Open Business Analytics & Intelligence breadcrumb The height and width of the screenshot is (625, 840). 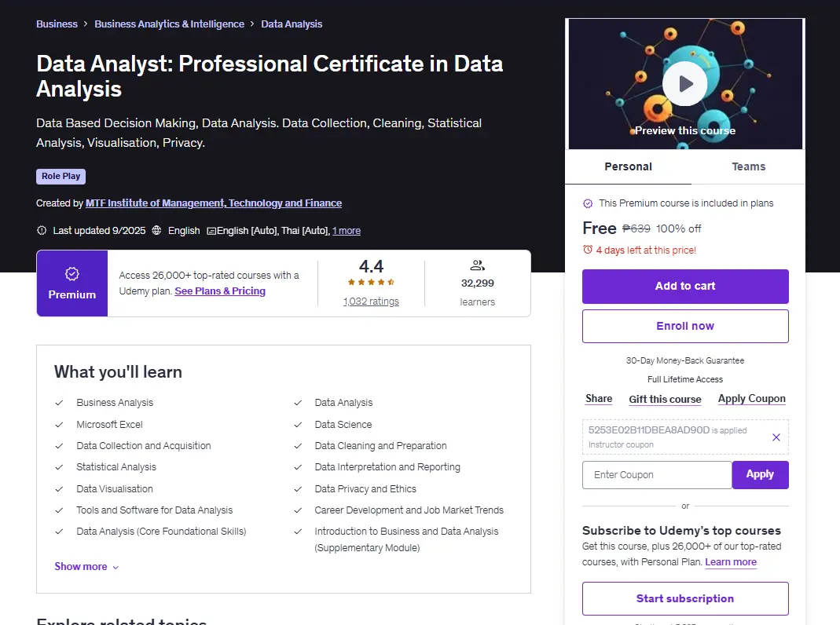coord(169,24)
